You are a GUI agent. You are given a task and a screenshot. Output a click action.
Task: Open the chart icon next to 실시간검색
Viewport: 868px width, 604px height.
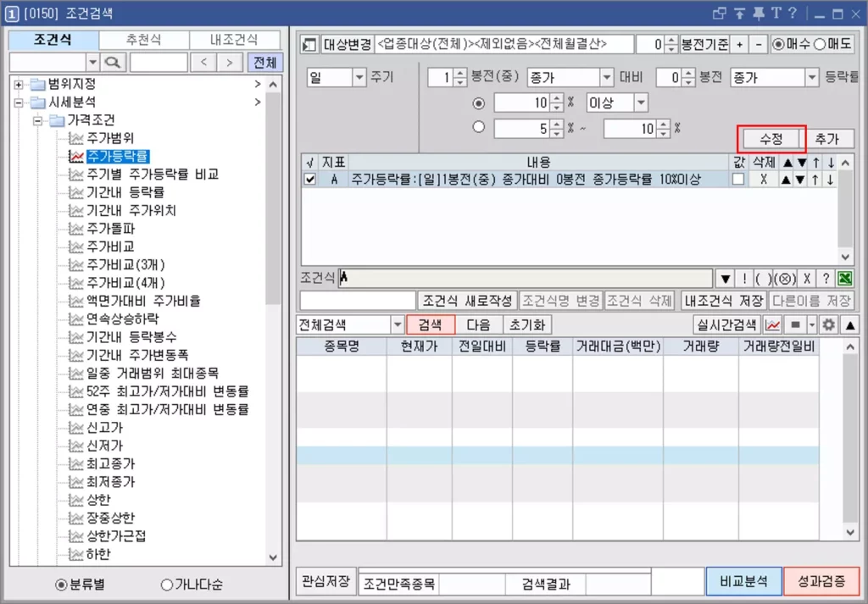[x=772, y=325]
